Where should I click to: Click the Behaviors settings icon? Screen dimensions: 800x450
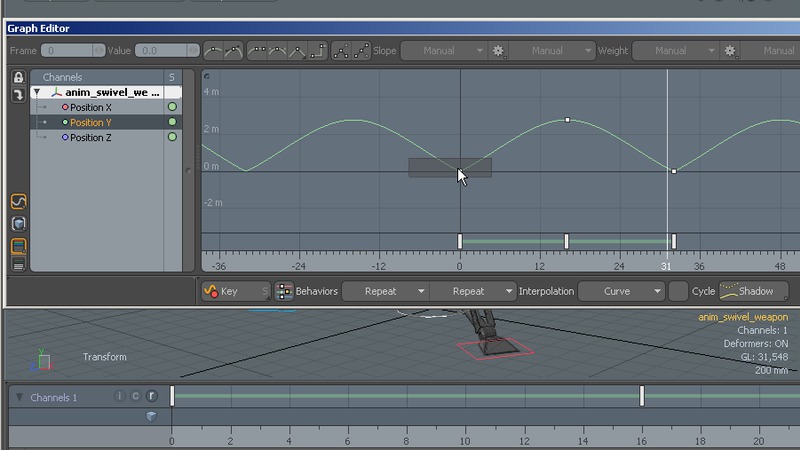(284, 291)
